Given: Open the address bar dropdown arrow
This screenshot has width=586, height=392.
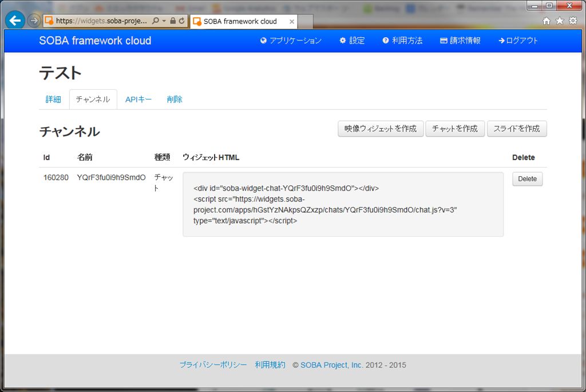Looking at the screenshot, I should click(164, 21).
